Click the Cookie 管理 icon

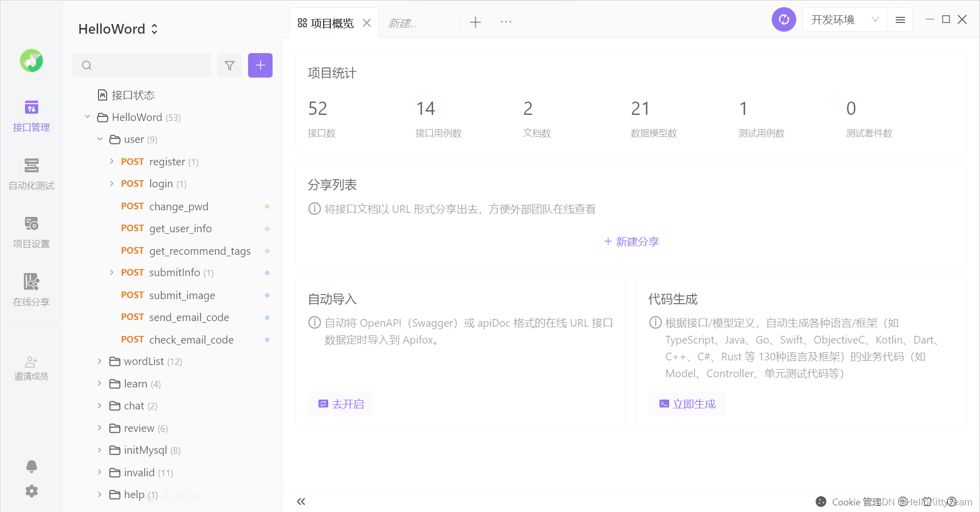[821, 502]
